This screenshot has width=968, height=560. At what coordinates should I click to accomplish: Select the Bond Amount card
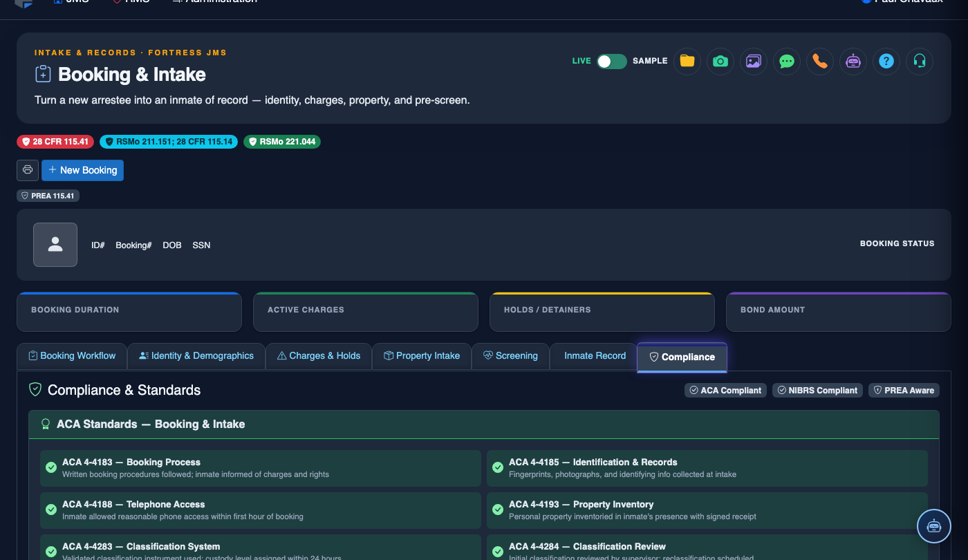click(839, 312)
